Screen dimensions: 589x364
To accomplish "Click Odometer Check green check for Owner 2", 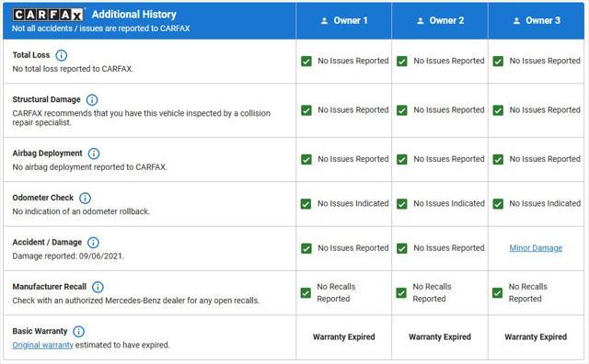I will [402, 204].
